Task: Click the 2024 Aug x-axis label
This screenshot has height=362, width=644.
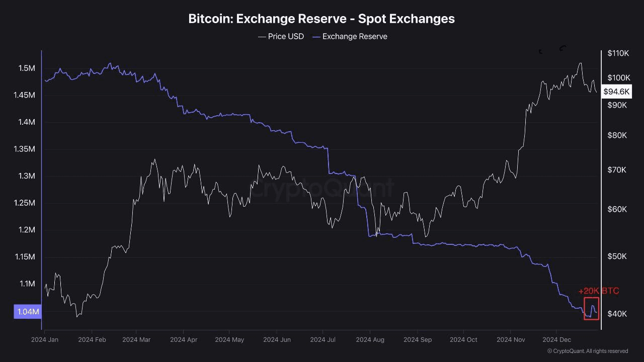Action: pyautogui.click(x=370, y=339)
